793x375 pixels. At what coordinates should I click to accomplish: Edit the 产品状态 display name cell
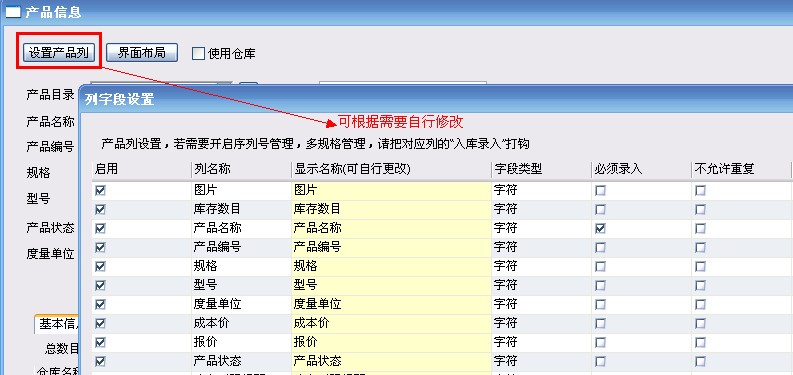click(391, 361)
